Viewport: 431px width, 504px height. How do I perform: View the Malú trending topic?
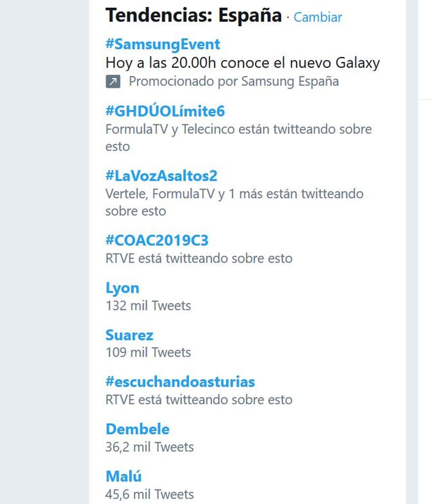click(x=123, y=476)
